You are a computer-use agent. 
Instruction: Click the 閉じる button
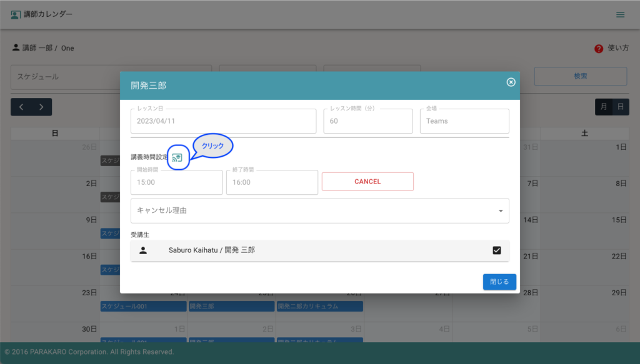[x=499, y=282]
